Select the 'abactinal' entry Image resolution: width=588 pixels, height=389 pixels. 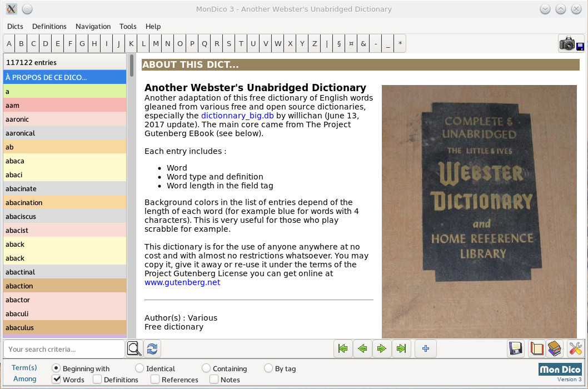click(x=65, y=272)
